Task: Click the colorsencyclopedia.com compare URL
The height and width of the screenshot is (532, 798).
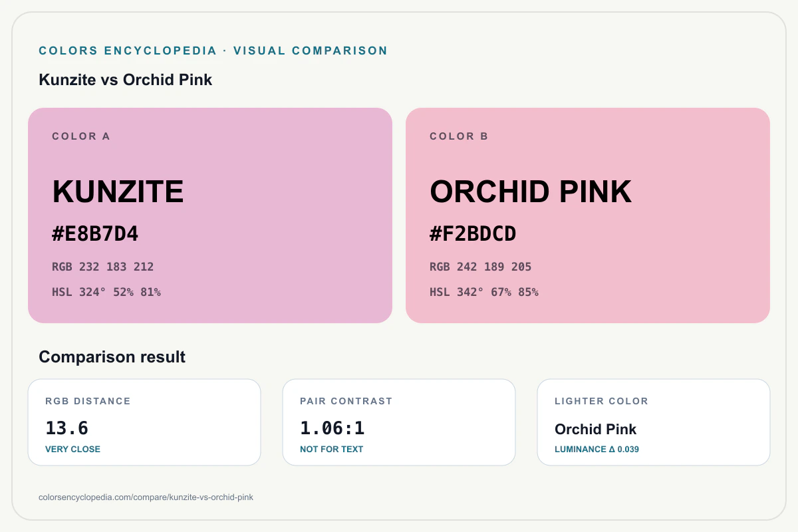Action: pyautogui.click(x=146, y=497)
